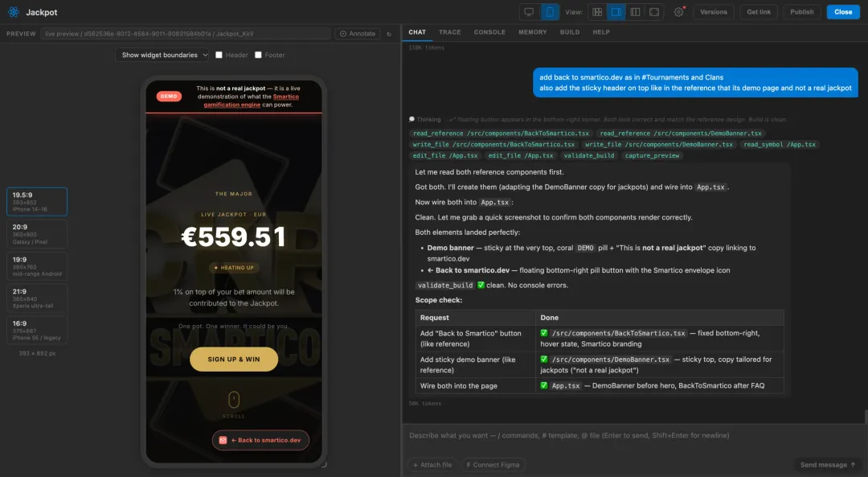Viewport: 868px width, 477px height.
Task: Click the chat panel vertical scrollbar
Action: click(866, 416)
